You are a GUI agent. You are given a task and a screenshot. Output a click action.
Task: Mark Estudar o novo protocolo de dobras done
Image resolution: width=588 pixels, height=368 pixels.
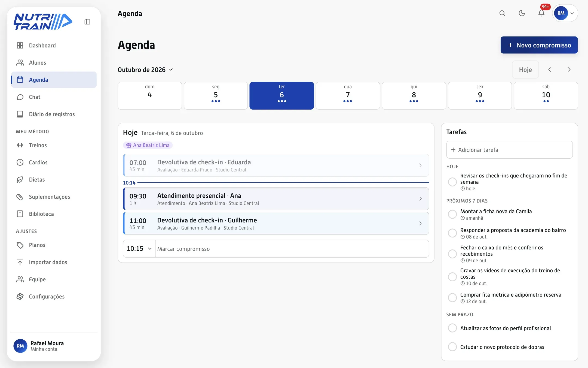452,347
